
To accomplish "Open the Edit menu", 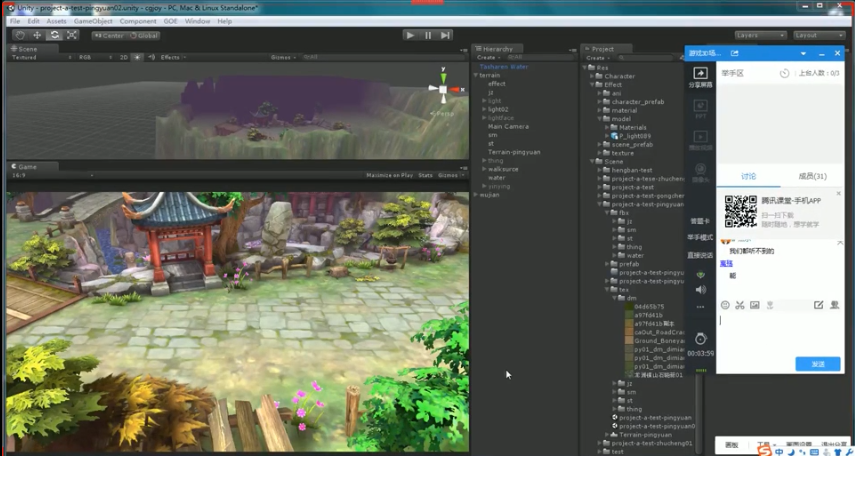I will (x=33, y=21).
